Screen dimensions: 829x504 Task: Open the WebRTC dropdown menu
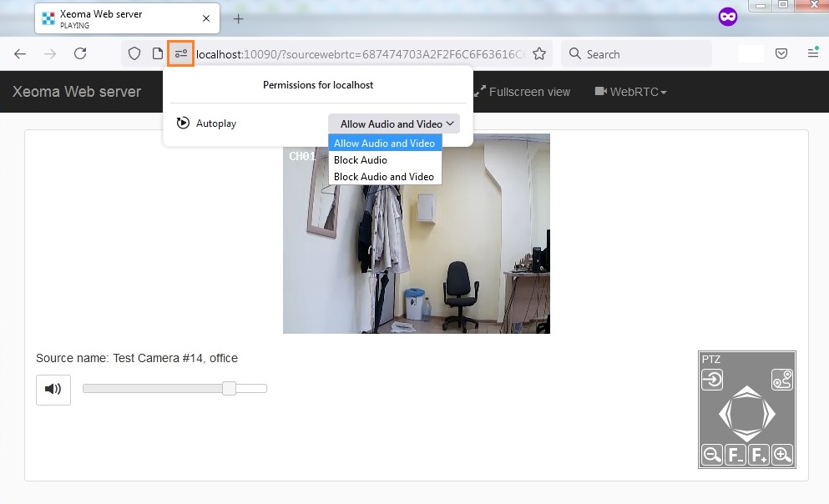631,92
